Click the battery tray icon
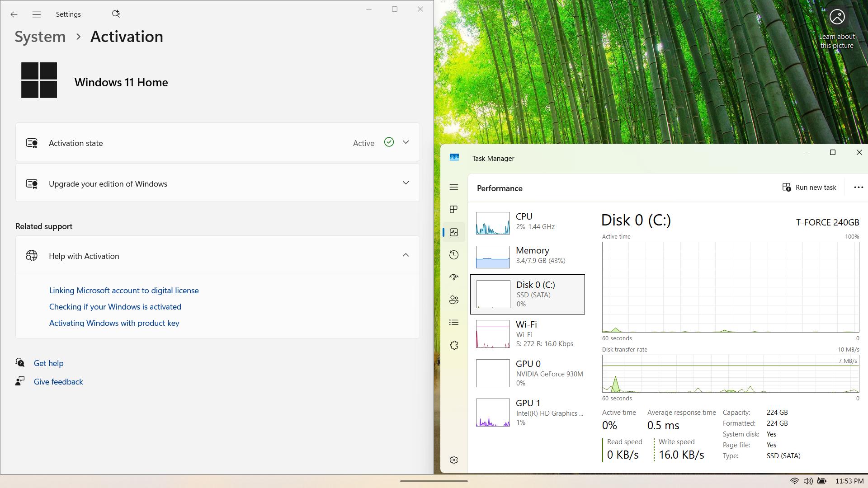Viewport: 868px width, 488px height. point(822,481)
